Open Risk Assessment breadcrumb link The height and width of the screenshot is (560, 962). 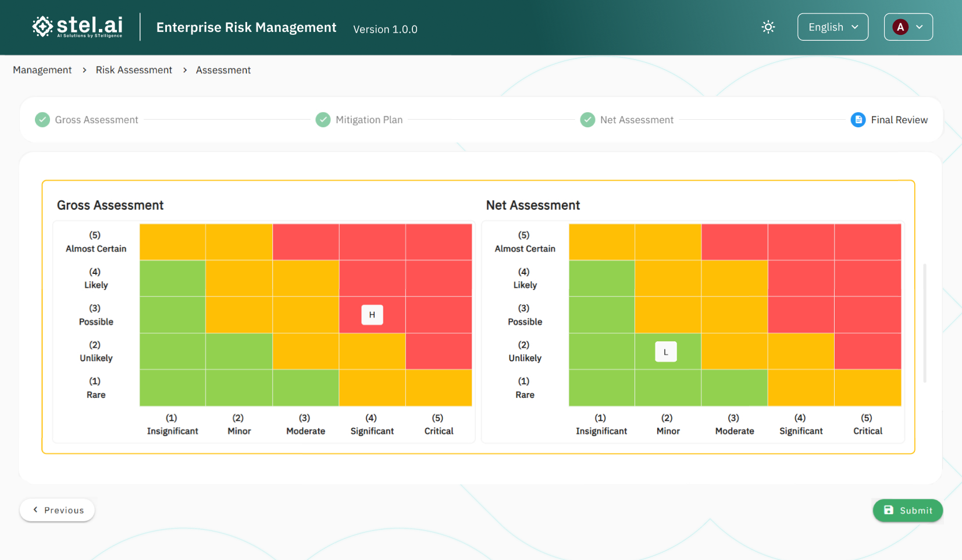134,70
